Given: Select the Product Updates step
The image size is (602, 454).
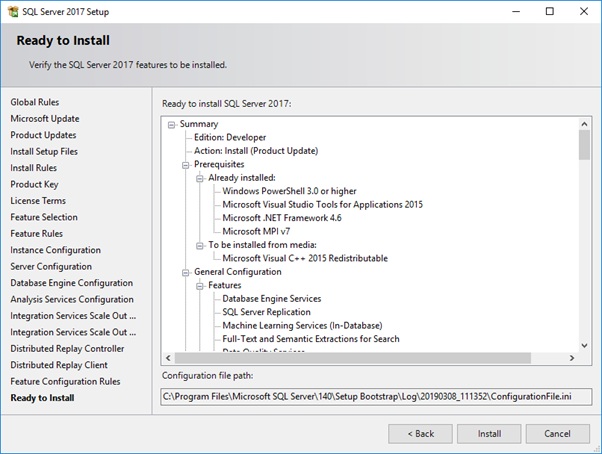Looking at the screenshot, I should click(x=43, y=135).
